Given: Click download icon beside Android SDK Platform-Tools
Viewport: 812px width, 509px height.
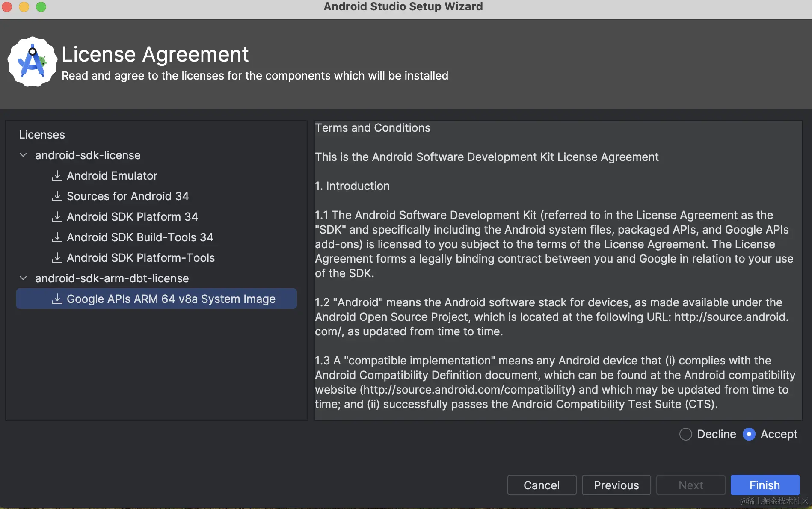Looking at the screenshot, I should [x=57, y=258].
